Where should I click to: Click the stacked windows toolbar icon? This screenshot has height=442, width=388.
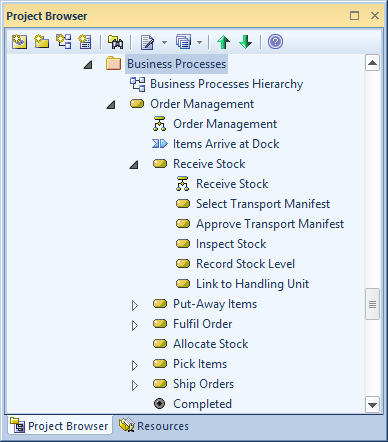coord(183,42)
